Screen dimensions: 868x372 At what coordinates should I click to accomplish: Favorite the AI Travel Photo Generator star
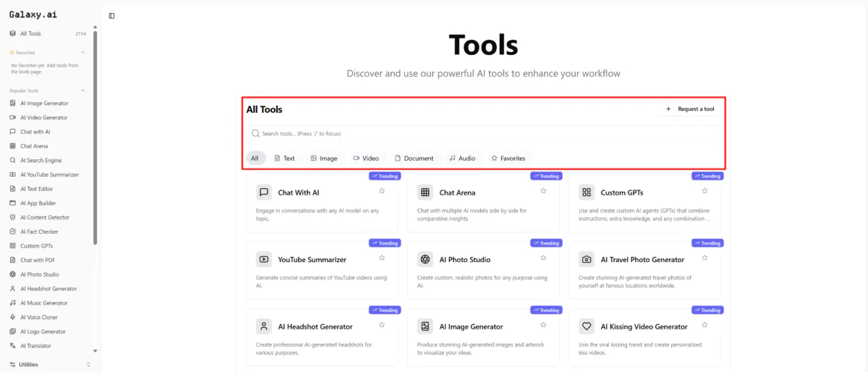coord(705,258)
